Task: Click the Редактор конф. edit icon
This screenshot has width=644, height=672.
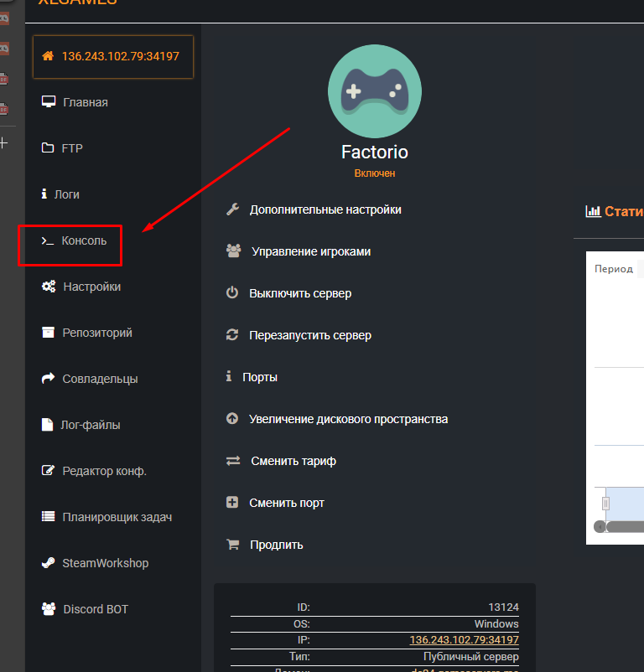Action: 48,471
